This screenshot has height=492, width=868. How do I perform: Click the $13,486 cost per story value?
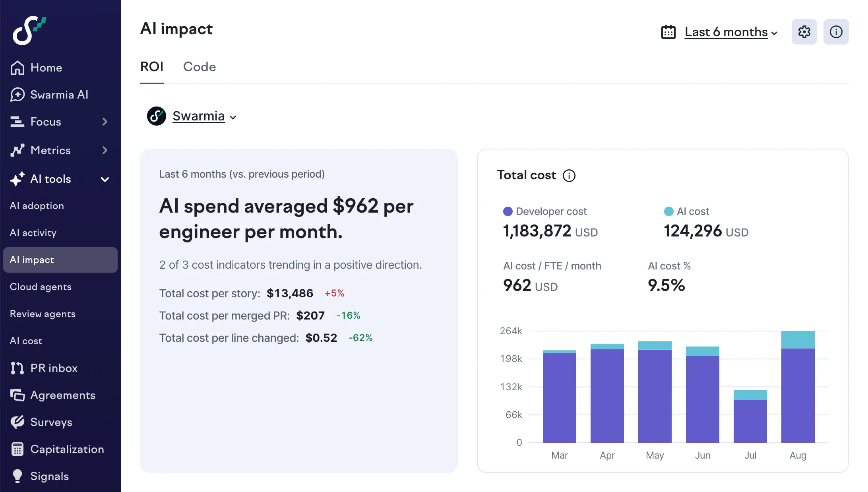point(290,293)
